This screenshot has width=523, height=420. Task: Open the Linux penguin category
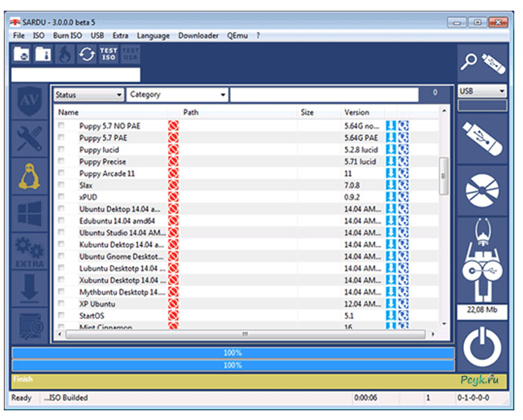29,177
